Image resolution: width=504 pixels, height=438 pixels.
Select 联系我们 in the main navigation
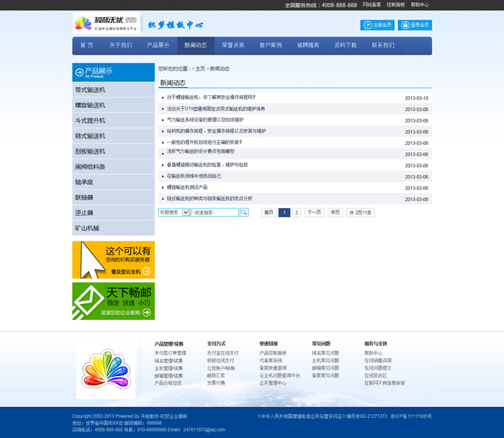382,45
